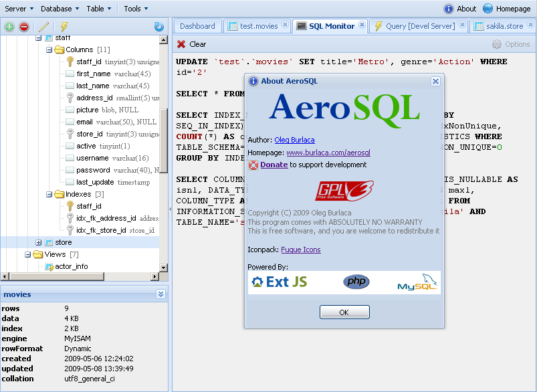Click the tree scroll down arrow
The width and height of the screenshot is (537, 392).
[164, 268]
